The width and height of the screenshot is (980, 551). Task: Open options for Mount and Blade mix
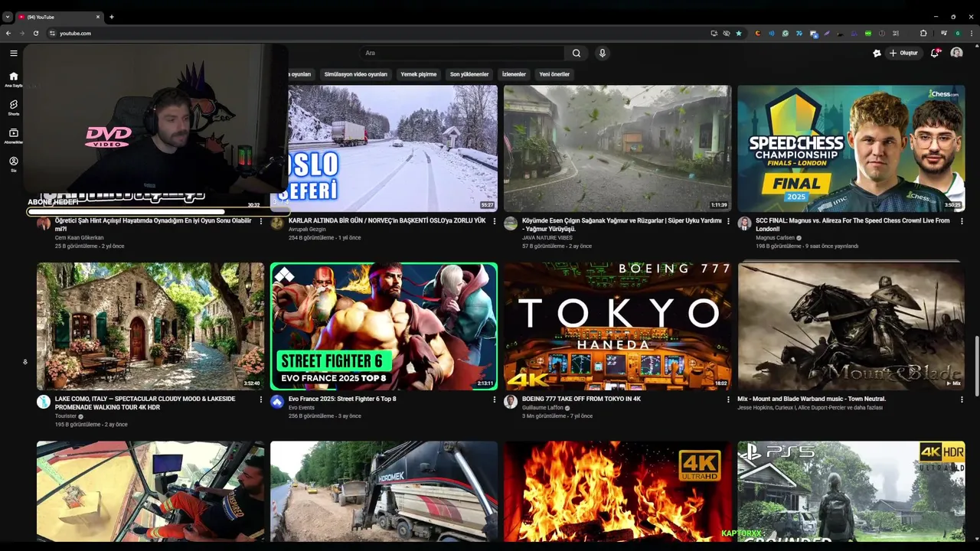point(962,399)
